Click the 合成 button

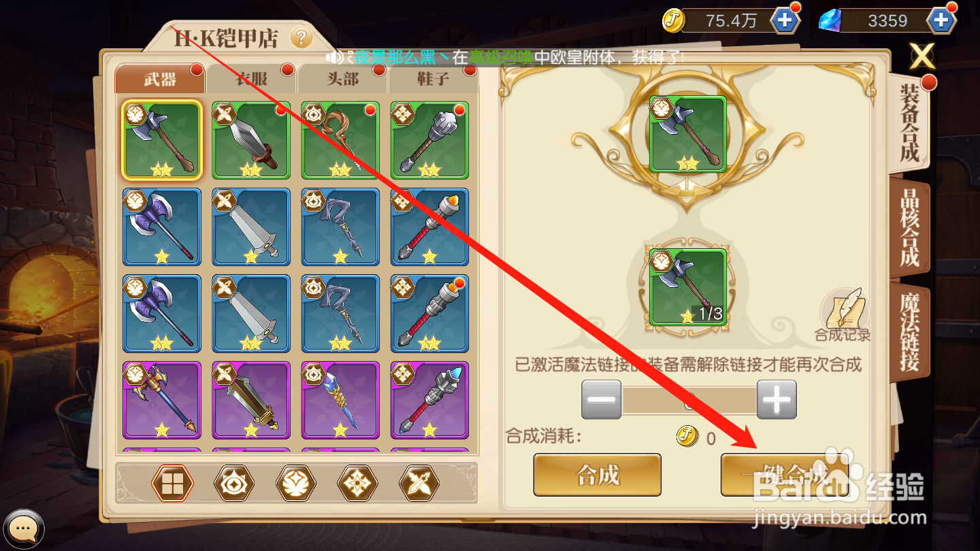[598, 475]
